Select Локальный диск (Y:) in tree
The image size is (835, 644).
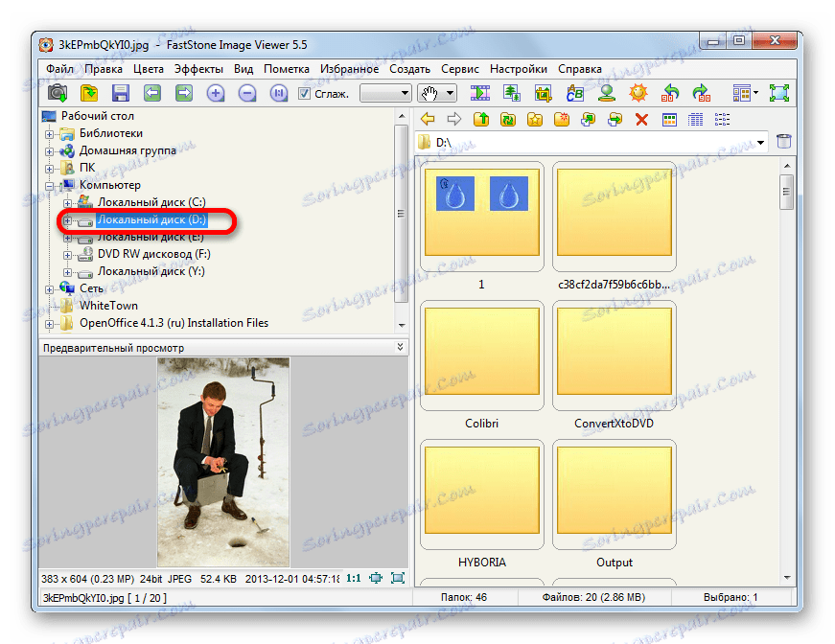click(151, 271)
